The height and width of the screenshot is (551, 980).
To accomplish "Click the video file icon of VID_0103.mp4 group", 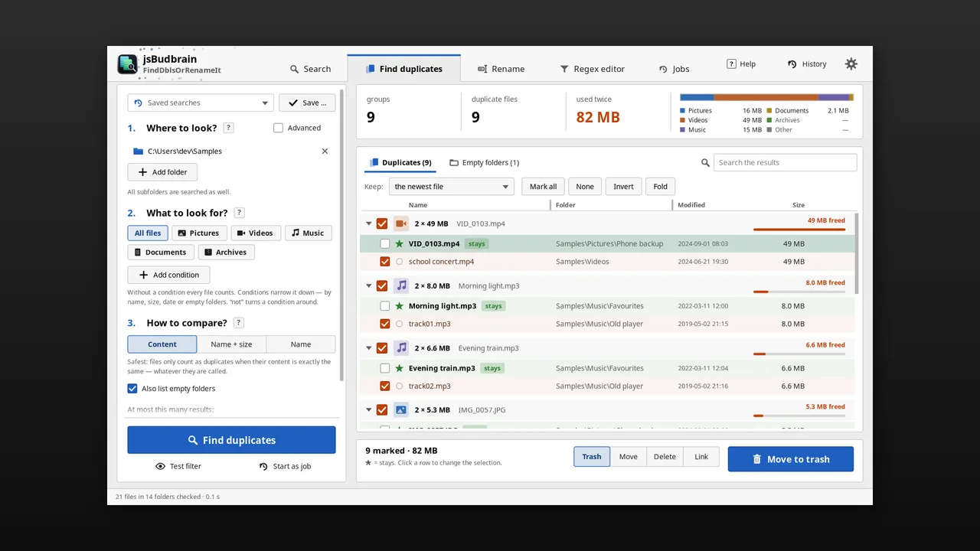I will click(401, 223).
